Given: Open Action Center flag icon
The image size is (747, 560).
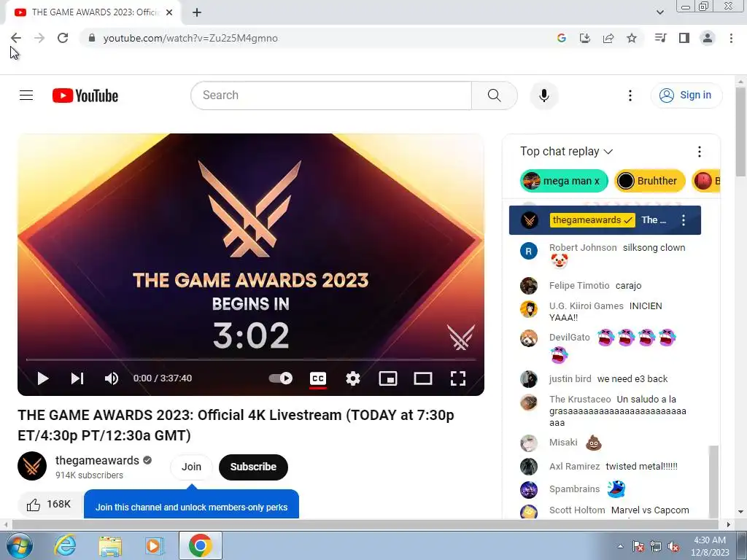Looking at the screenshot, I should tap(638, 547).
